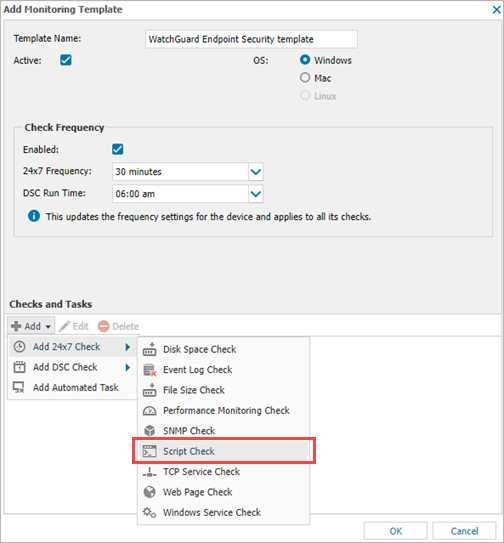Click the SNMP Check cube icon
The image size is (504, 543).
coord(149,431)
